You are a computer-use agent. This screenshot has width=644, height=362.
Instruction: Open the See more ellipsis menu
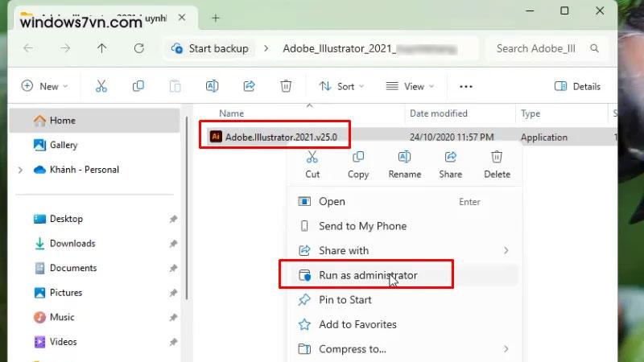(x=465, y=86)
